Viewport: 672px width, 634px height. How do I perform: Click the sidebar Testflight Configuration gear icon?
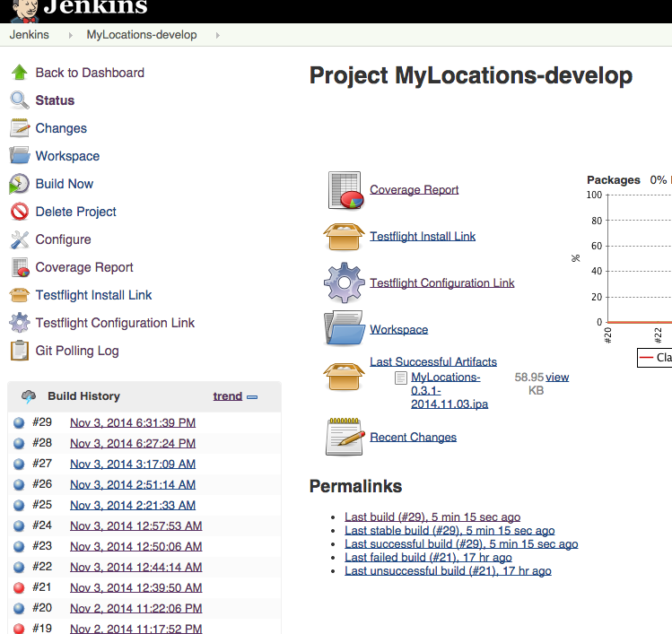[x=19, y=323]
